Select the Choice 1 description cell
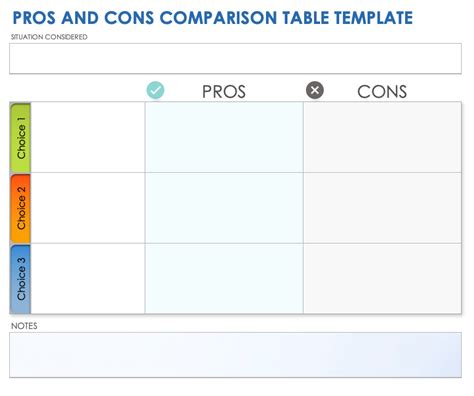This screenshot has width=474, height=396. pos(88,137)
